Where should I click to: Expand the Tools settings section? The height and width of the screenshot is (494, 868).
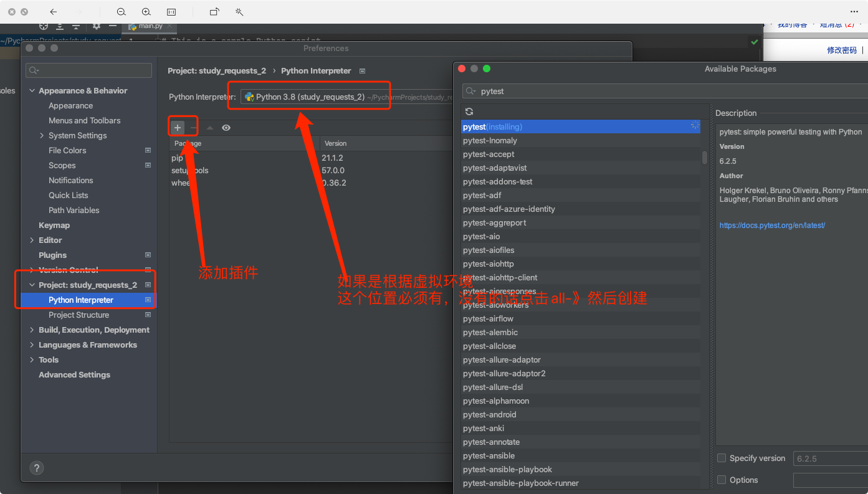tap(32, 359)
